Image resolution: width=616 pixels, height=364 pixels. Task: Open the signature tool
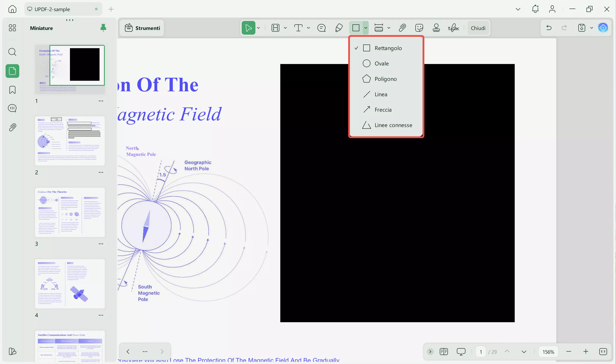[453, 28]
